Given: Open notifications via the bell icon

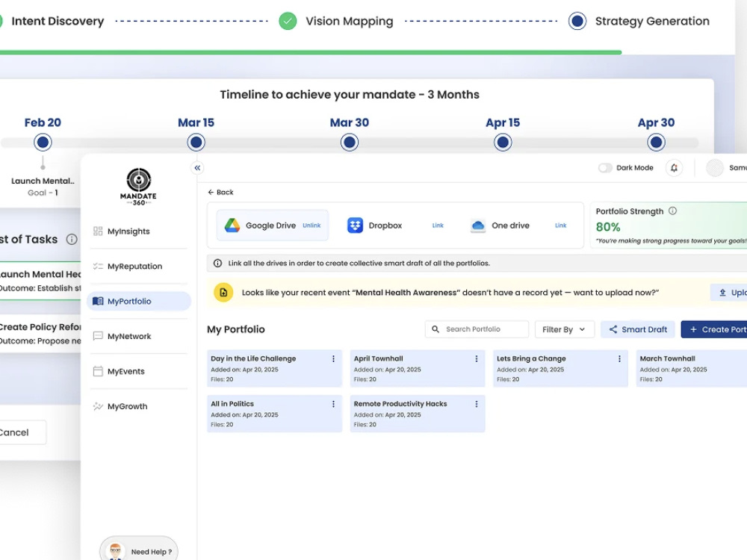Looking at the screenshot, I should 674,167.
